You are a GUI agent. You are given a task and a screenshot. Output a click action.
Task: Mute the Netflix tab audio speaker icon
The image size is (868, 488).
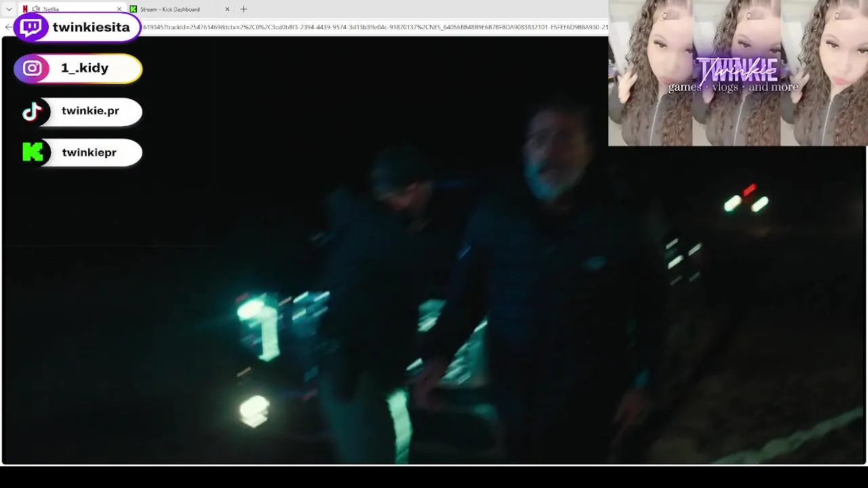click(x=37, y=9)
